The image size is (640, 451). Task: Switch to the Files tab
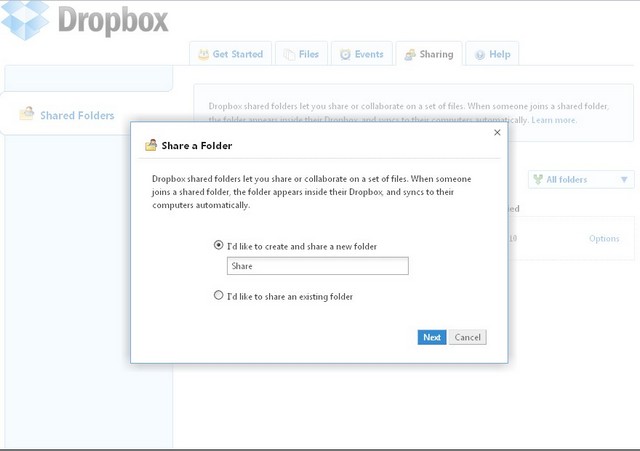click(302, 53)
